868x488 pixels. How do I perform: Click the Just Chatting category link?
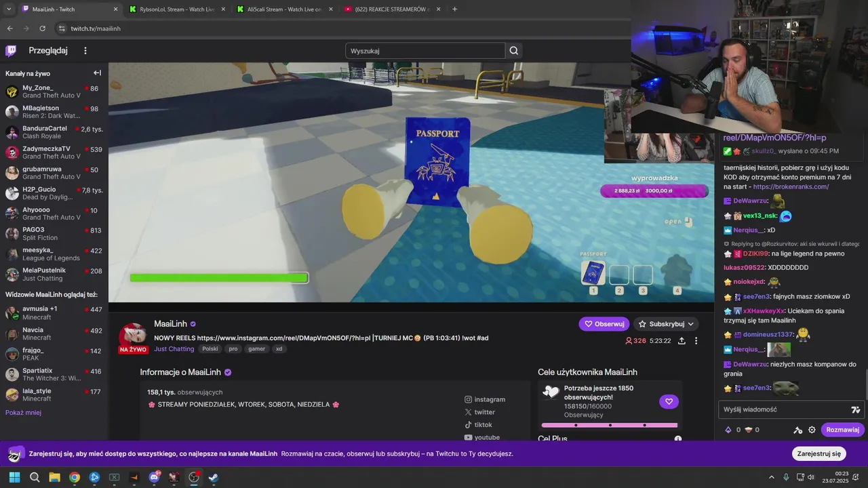click(x=174, y=349)
